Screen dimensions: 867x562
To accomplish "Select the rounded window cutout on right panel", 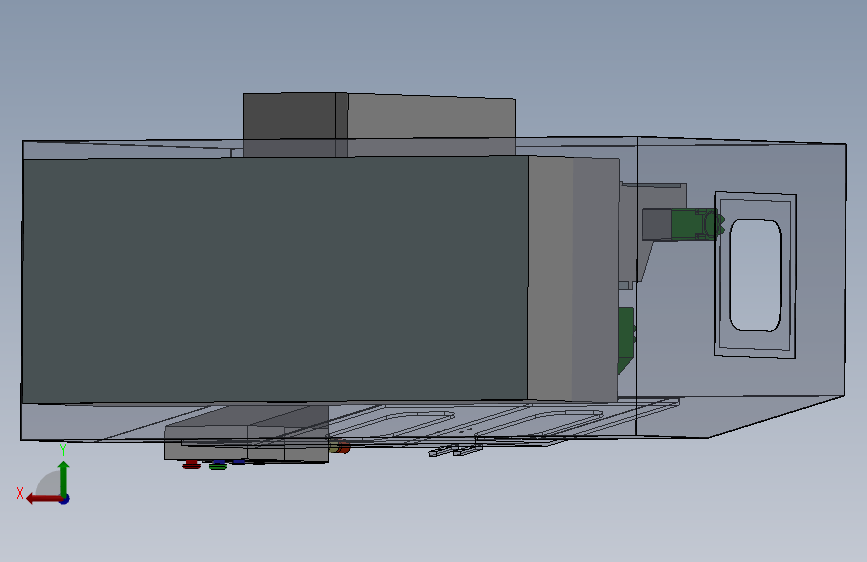I will tap(755, 275).
